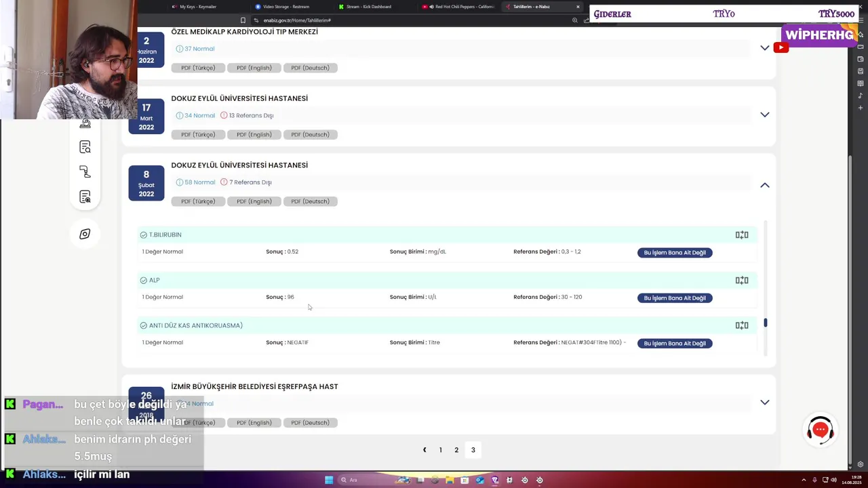This screenshot has width=868, height=488.
Task: Click Bu İşlem Bana Ait Değil for ALP
Action: pyautogui.click(x=675, y=298)
